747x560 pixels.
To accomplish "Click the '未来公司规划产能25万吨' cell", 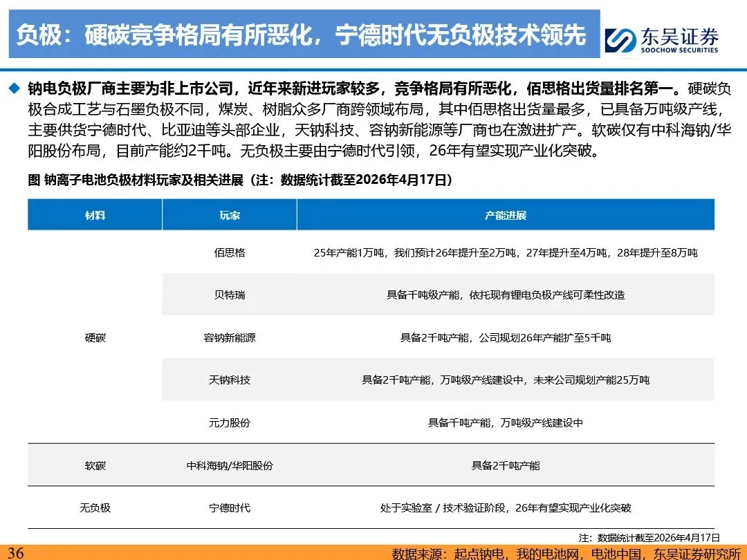I will pos(506,380).
